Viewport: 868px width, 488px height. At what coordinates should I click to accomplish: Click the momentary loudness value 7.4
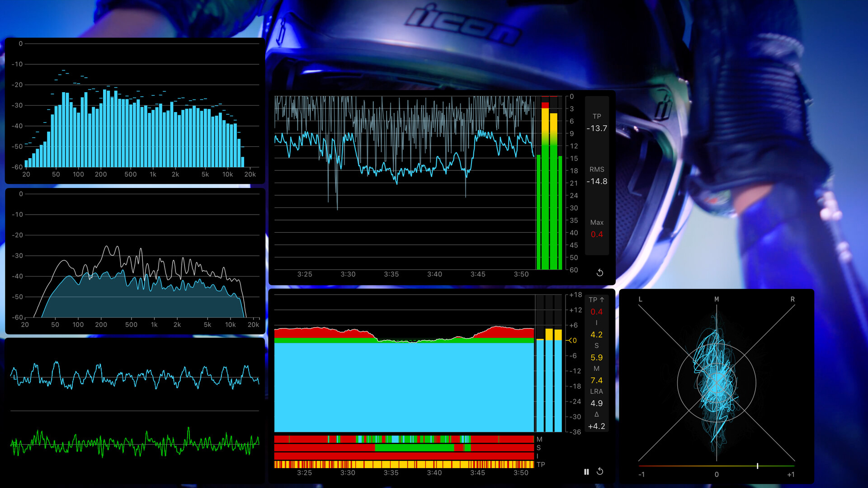[596, 380]
